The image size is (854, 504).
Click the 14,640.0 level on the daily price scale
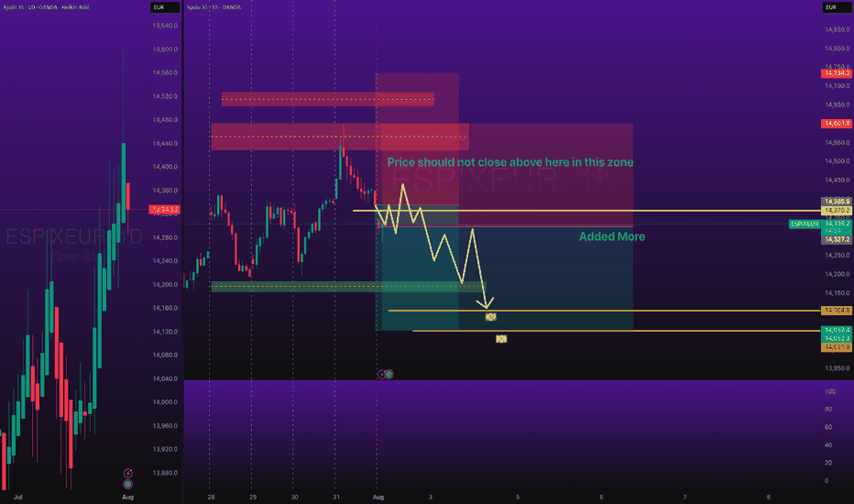pos(165,26)
